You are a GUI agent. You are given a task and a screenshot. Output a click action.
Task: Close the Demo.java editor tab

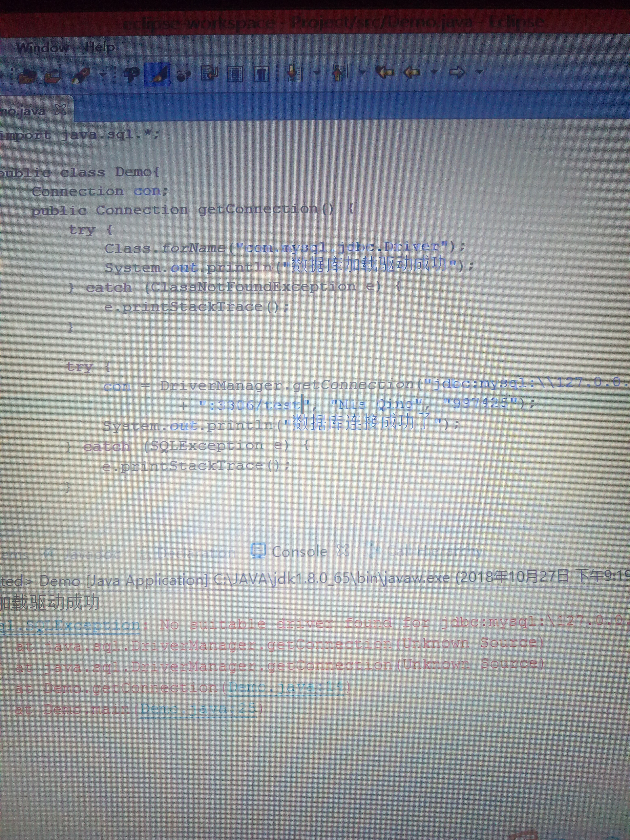click(x=60, y=110)
